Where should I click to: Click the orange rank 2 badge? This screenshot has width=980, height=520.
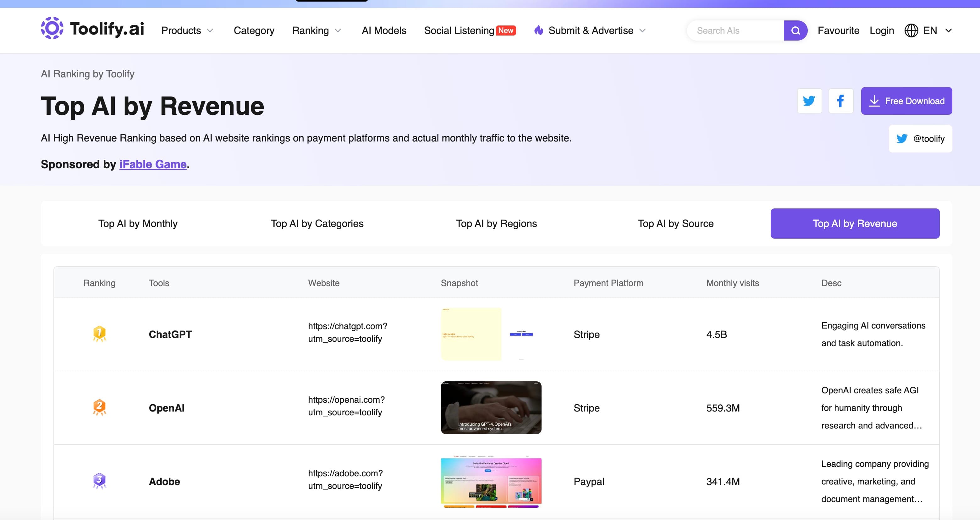point(99,407)
